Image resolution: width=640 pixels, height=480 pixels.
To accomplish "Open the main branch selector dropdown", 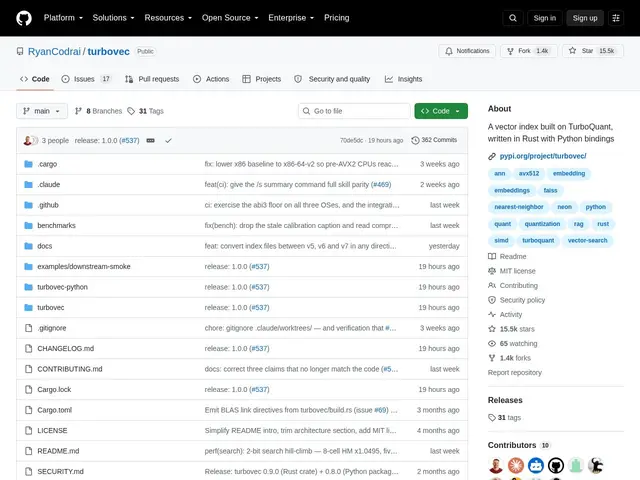I will 42,111.
